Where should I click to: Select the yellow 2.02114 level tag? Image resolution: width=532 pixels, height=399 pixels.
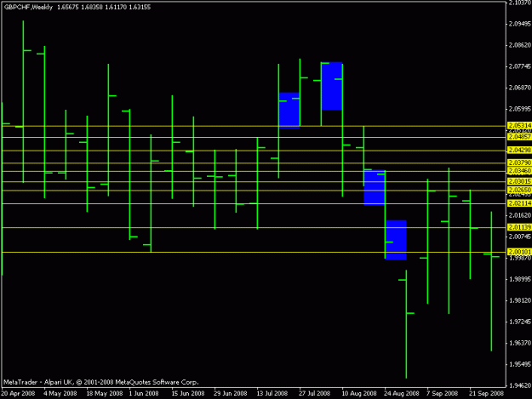pyautogui.click(x=519, y=203)
